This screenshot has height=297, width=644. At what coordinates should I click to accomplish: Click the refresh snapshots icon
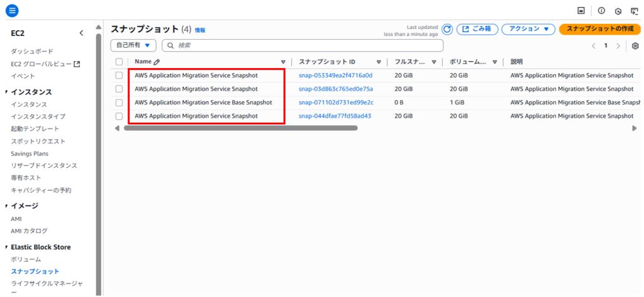(x=447, y=29)
